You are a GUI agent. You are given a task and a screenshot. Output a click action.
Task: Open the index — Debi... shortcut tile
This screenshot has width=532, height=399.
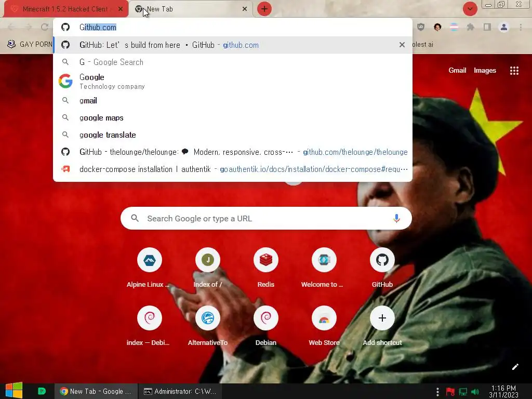pyautogui.click(x=149, y=326)
